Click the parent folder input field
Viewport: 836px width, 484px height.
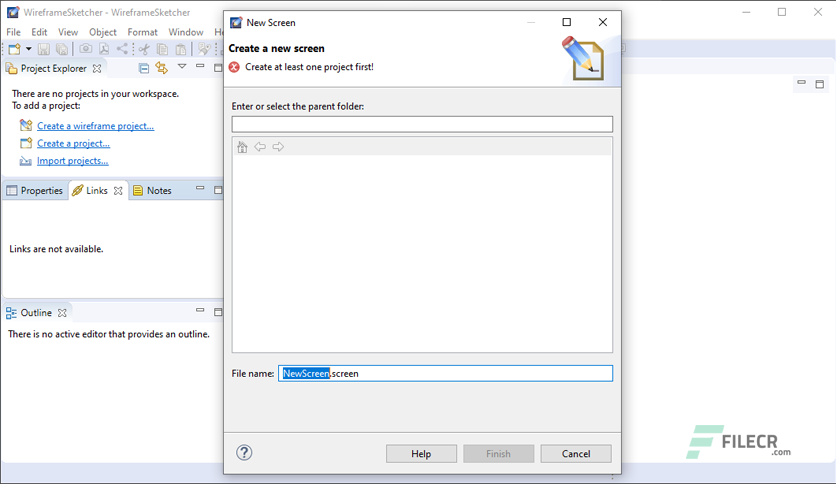422,124
